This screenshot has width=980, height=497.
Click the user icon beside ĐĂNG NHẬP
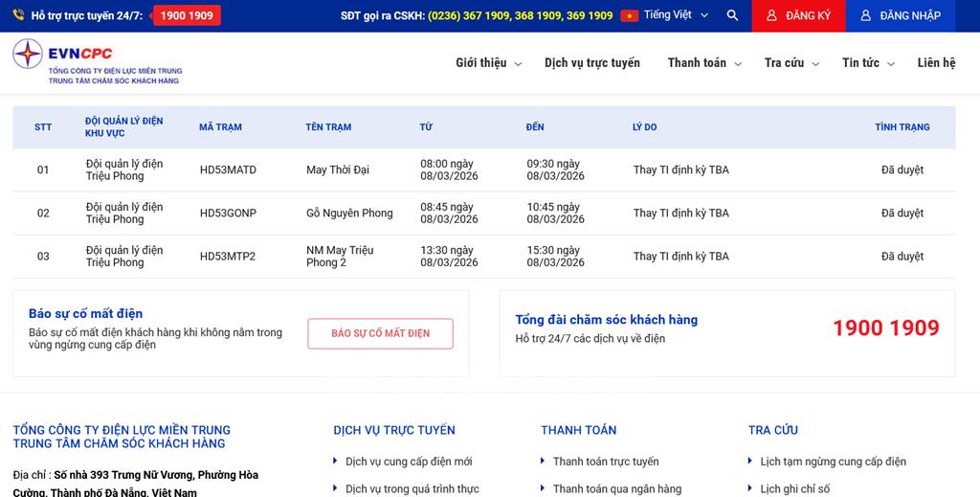click(x=865, y=15)
